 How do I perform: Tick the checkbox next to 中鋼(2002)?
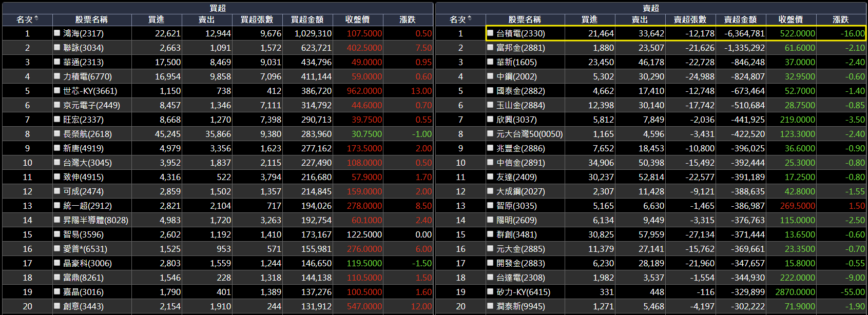coord(490,76)
